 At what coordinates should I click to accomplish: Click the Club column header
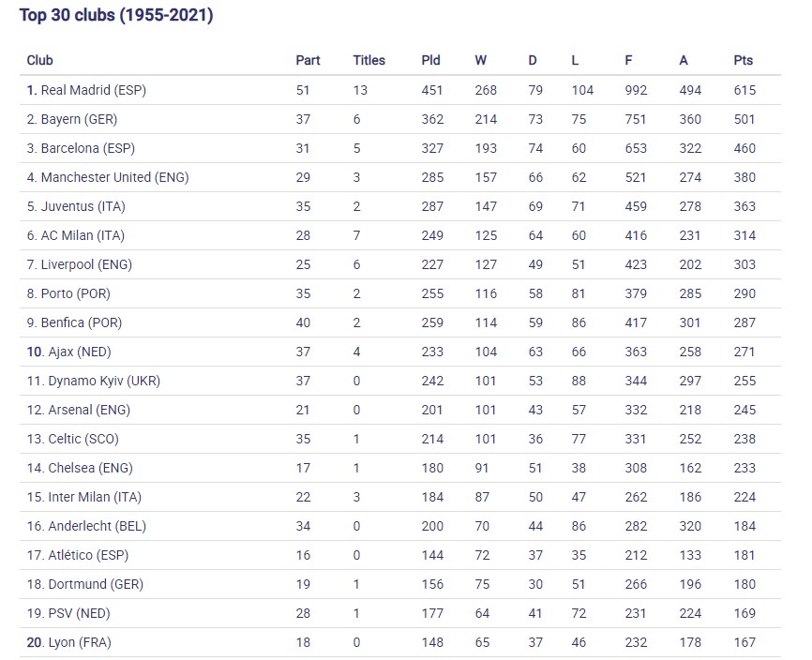[40, 60]
